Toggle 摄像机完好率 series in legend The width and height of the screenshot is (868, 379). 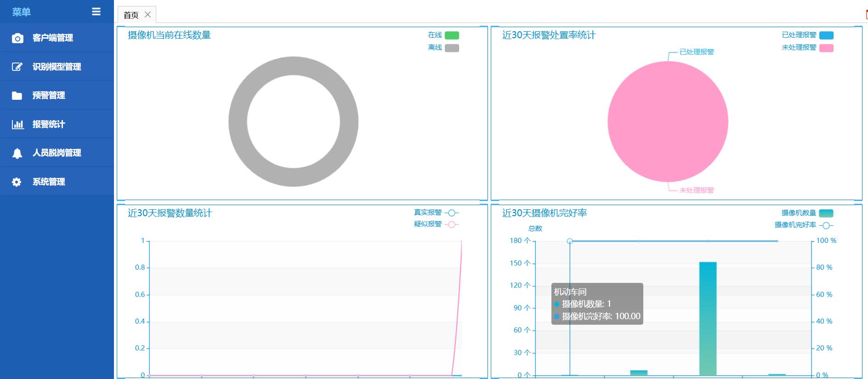pos(804,225)
